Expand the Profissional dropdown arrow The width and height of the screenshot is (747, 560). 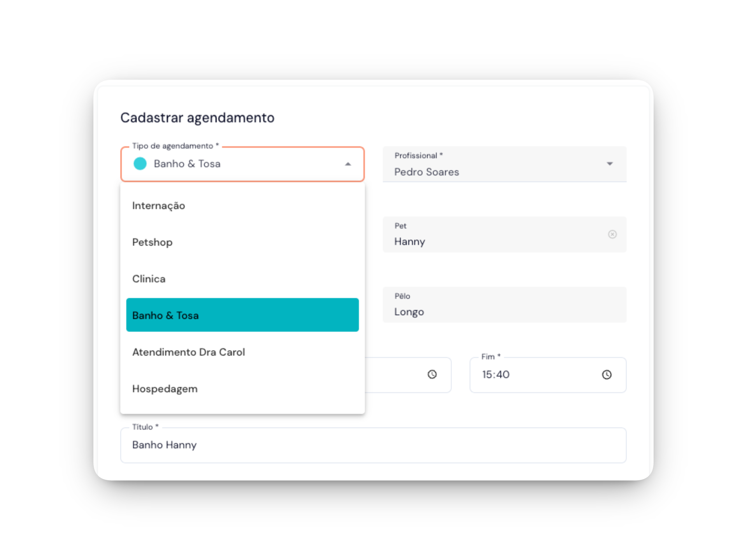pyautogui.click(x=610, y=164)
